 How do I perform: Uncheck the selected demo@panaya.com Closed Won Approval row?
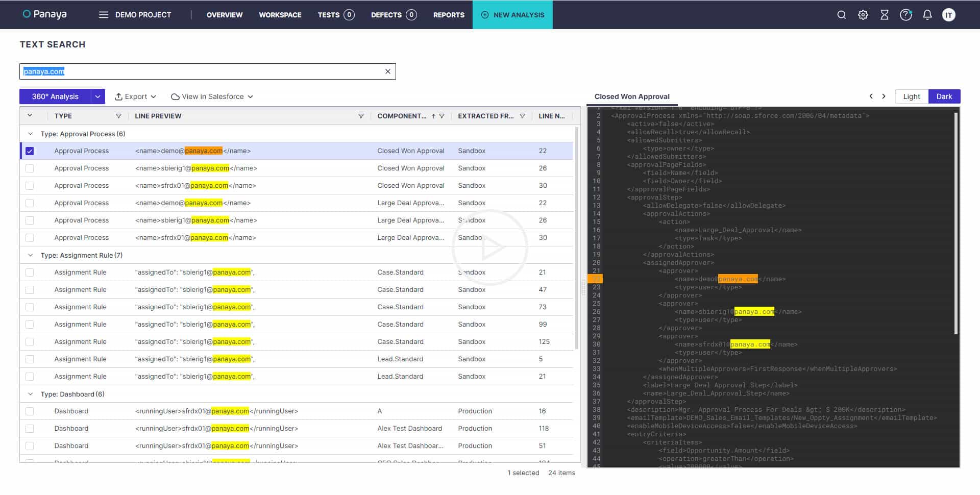point(30,151)
